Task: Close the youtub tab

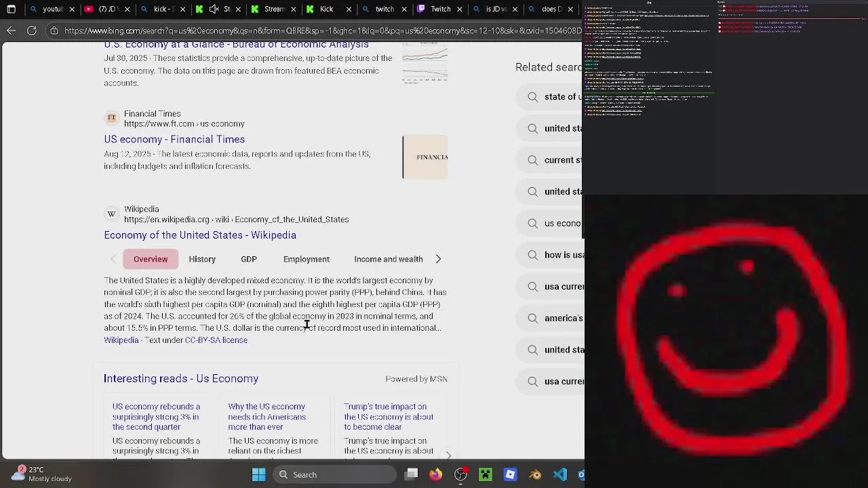Action: [72, 9]
